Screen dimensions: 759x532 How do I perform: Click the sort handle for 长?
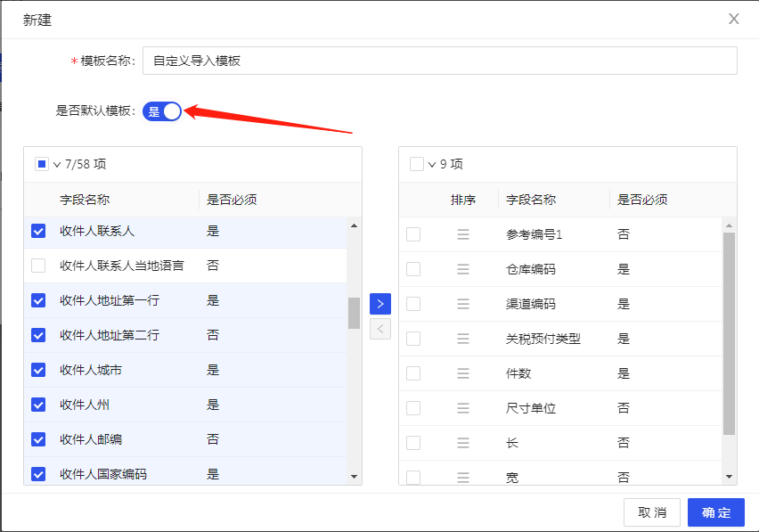(x=463, y=443)
